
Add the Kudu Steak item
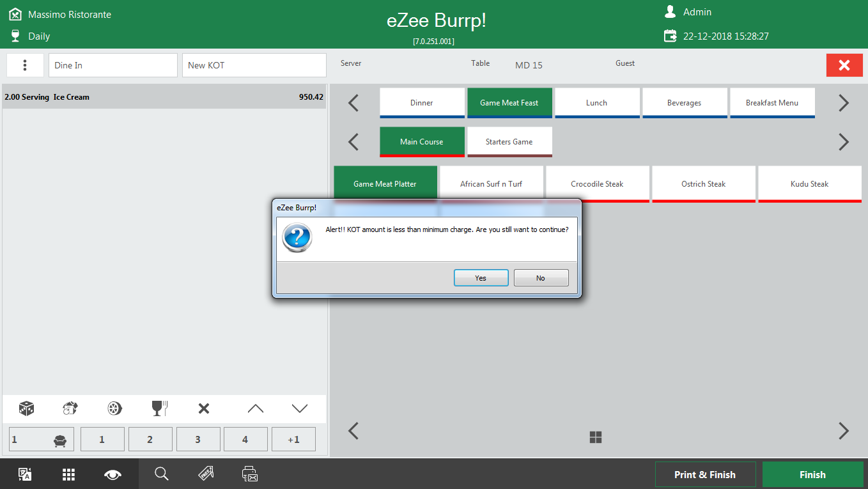click(810, 184)
